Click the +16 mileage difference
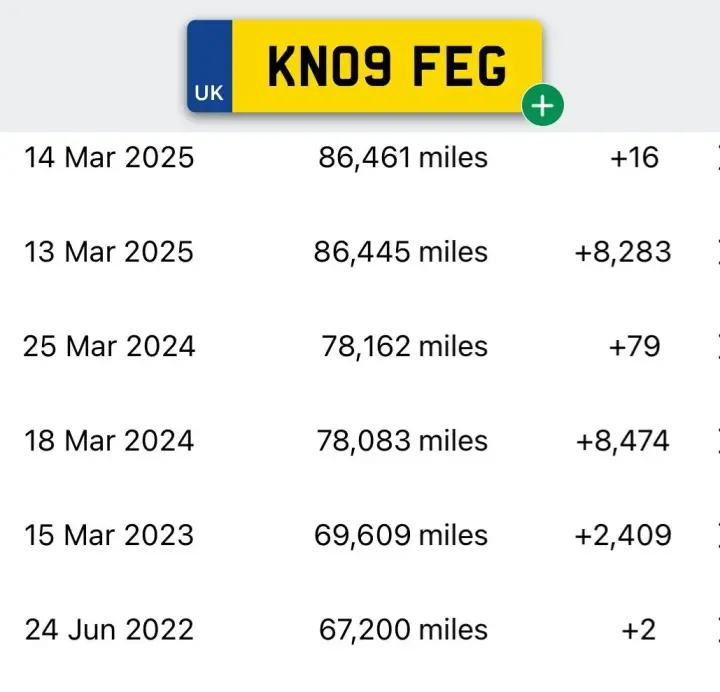Image resolution: width=720 pixels, height=692 pixels. pos(634,158)
